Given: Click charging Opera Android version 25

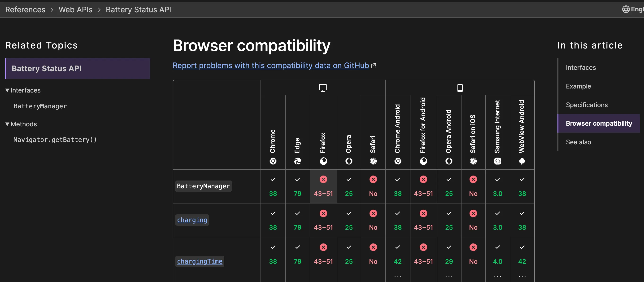Looking at the screenshot, I should click(x=449, y=227).
